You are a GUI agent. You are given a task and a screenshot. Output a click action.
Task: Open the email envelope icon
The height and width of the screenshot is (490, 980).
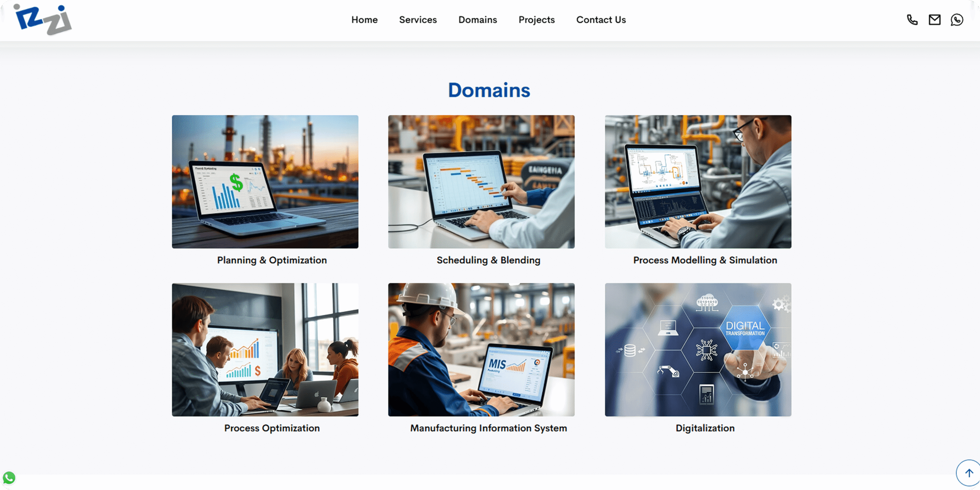click(x=934, y=20)
